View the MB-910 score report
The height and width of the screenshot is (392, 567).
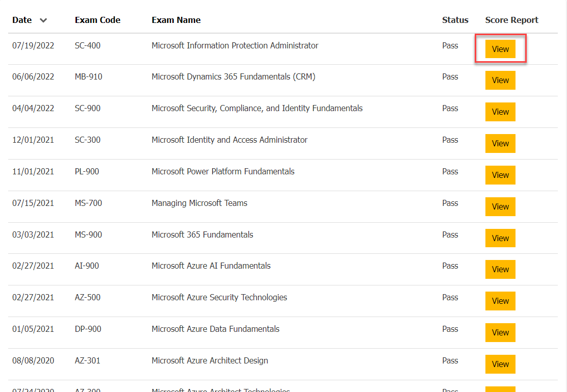(x=500, y=80)
